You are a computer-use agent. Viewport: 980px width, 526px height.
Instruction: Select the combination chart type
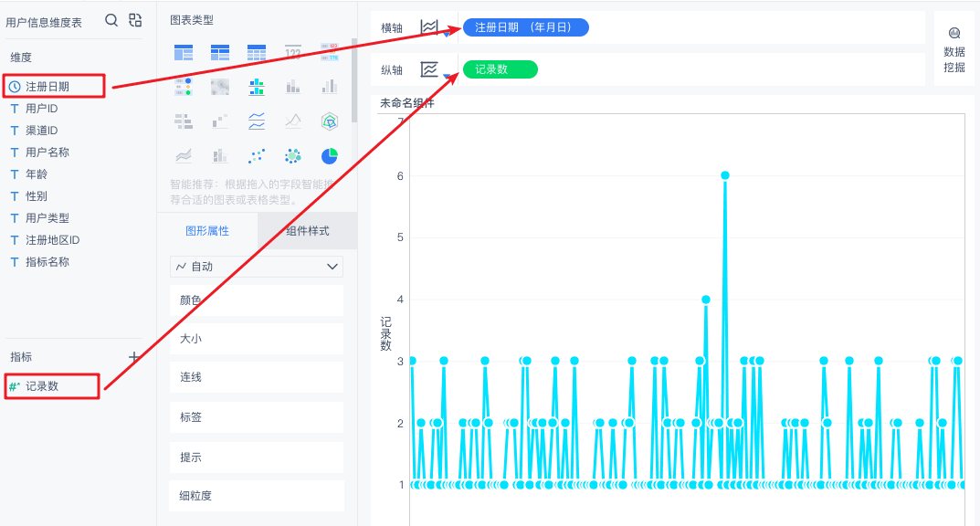tap(220, 155)
